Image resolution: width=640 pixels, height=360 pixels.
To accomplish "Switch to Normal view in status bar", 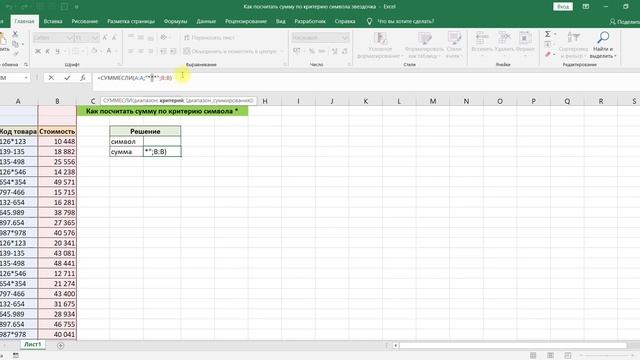I will click(533, 356).
